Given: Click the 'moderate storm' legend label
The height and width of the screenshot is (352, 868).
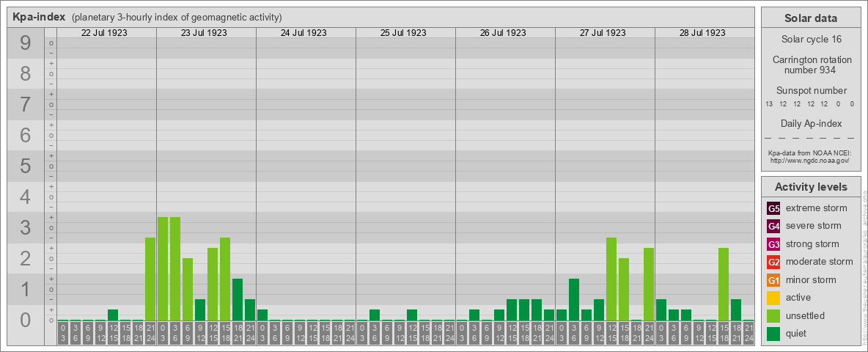Looking at the screenshot, I should (x=820, y=262).
